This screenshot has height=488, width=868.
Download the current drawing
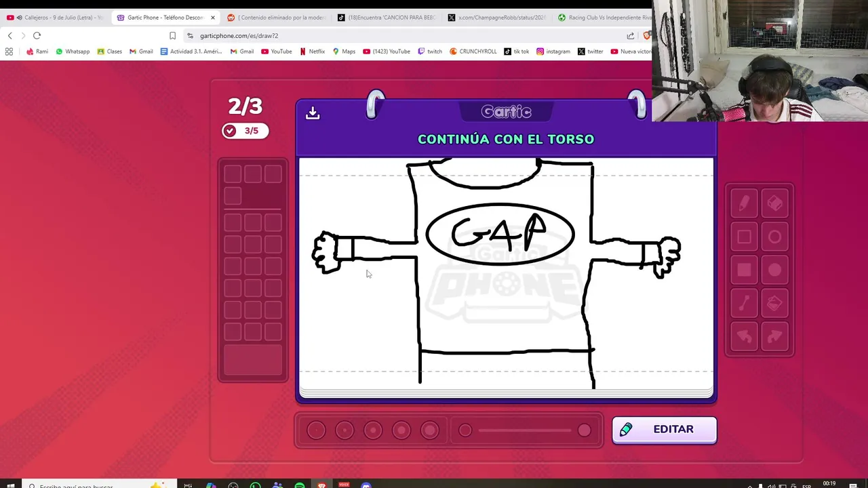point(313,113)
